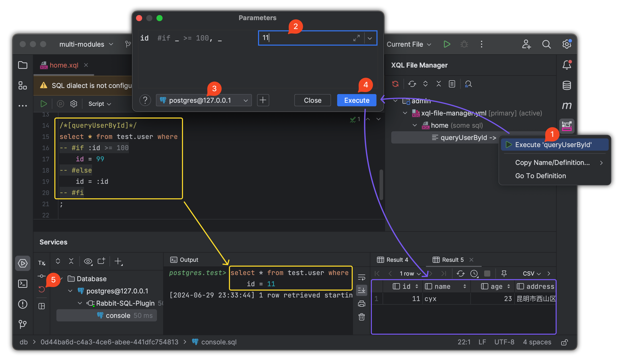Open Database tool window icon
Viewport: 623px width, 364px height.
coord(567,85)
